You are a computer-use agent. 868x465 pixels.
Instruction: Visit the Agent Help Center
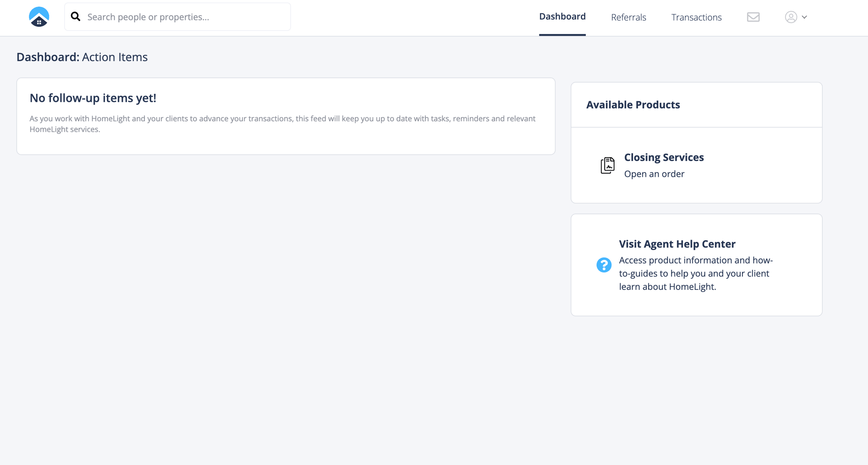point(677,243)
